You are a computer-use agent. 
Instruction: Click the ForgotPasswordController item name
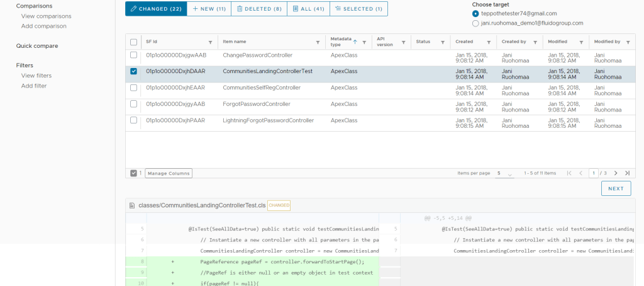tap(257, 104)
